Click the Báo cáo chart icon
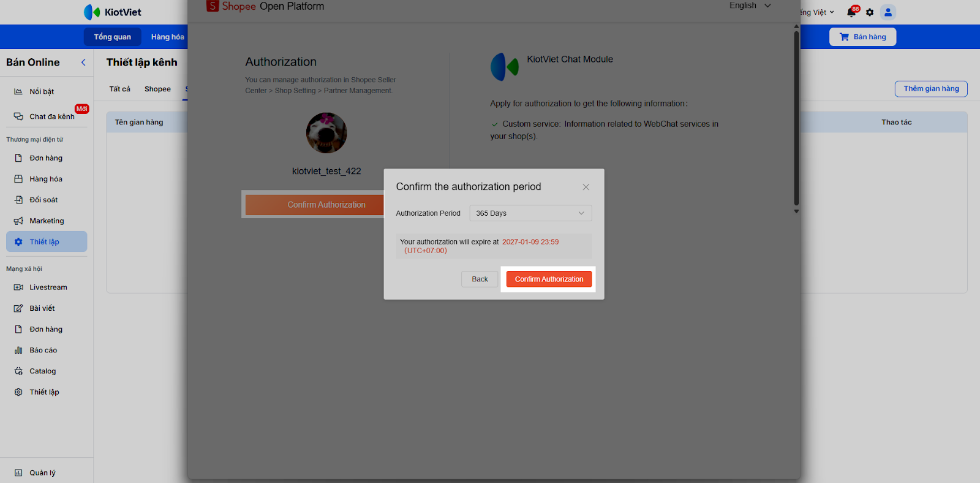980x483 pixels. tap(18, 351)
